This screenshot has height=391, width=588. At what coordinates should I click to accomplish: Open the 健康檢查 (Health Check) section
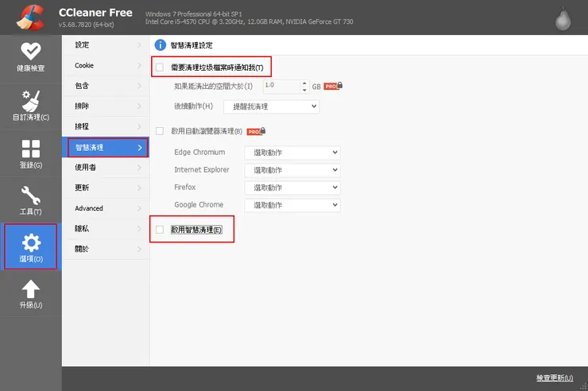31,57
